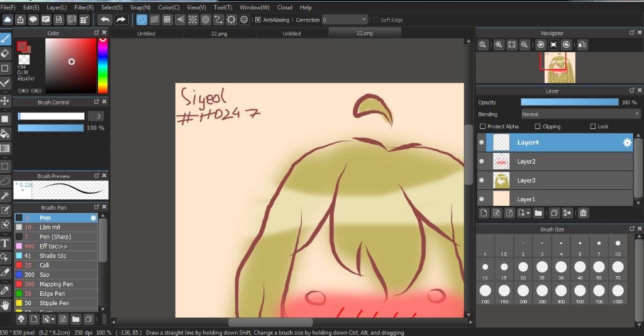Enable layer Lock checkbox
The image size is (644, 336).
(592, 126)
